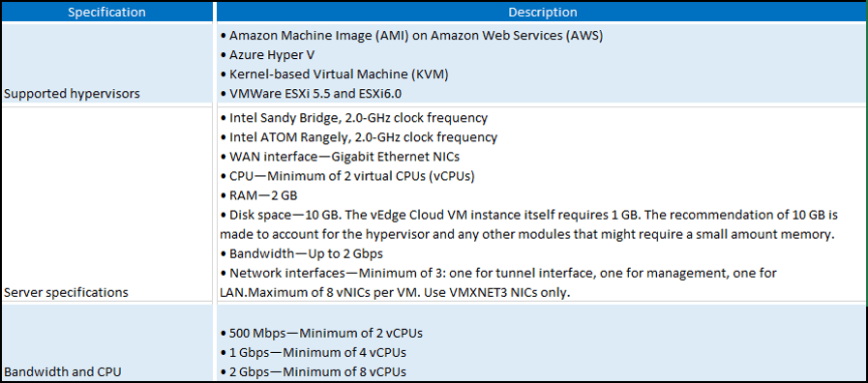Click the Specification column header
The height and width of the screenshot is (383, 868).
(106, 12)
